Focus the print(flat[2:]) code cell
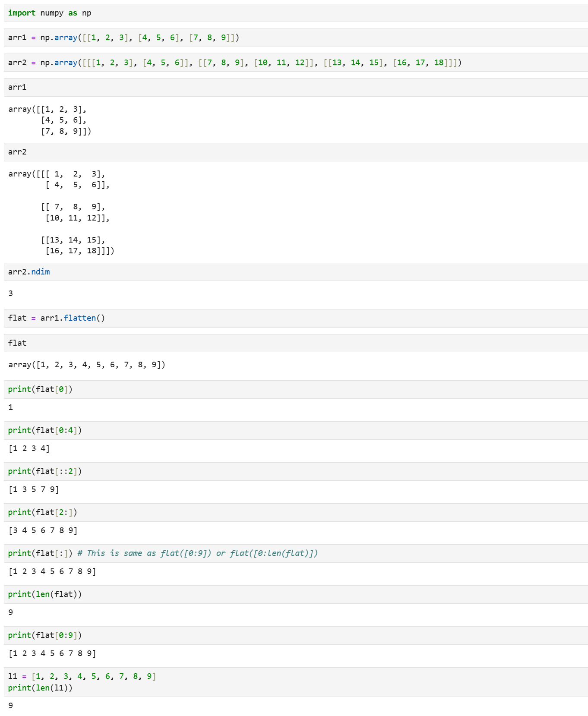588x716 pixels. tap(43, 512)
